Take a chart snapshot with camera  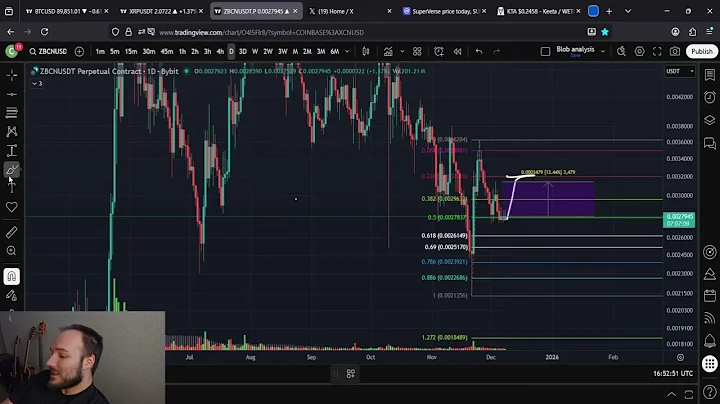click(675, 51)
